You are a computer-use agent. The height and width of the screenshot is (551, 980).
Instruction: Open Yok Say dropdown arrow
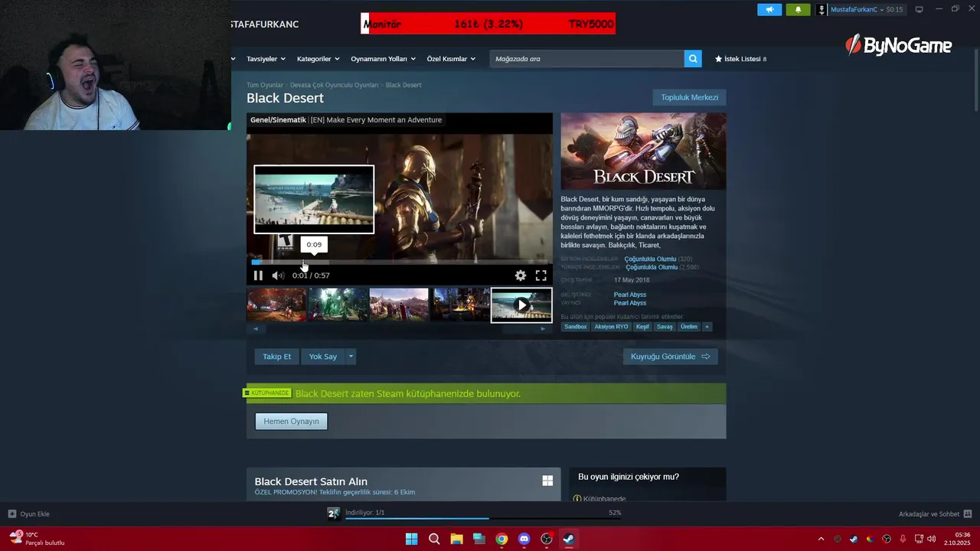coord(351,357)
